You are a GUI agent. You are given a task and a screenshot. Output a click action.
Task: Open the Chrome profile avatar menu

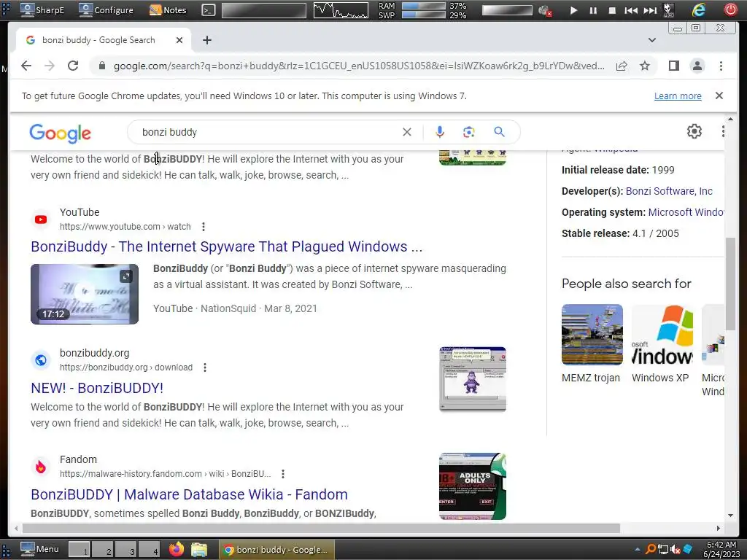(x=697, y=66)
